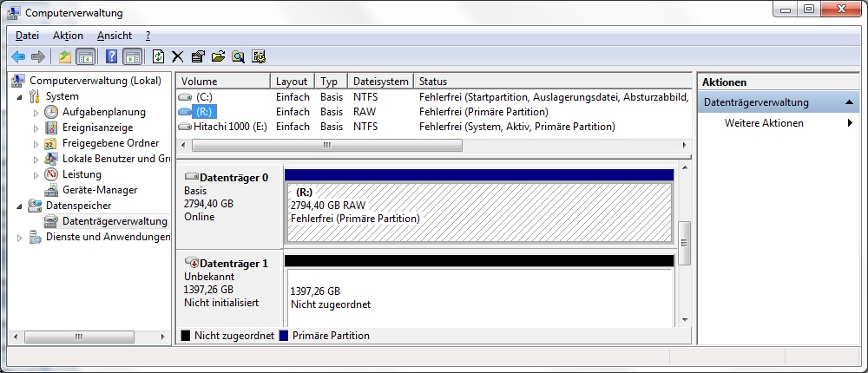Sort by the Typ column header

pos(331,82)
